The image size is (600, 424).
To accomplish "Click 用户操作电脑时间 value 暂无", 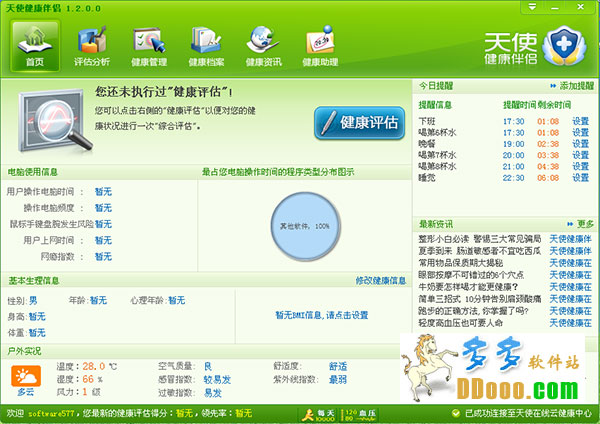I will [103, 192].
